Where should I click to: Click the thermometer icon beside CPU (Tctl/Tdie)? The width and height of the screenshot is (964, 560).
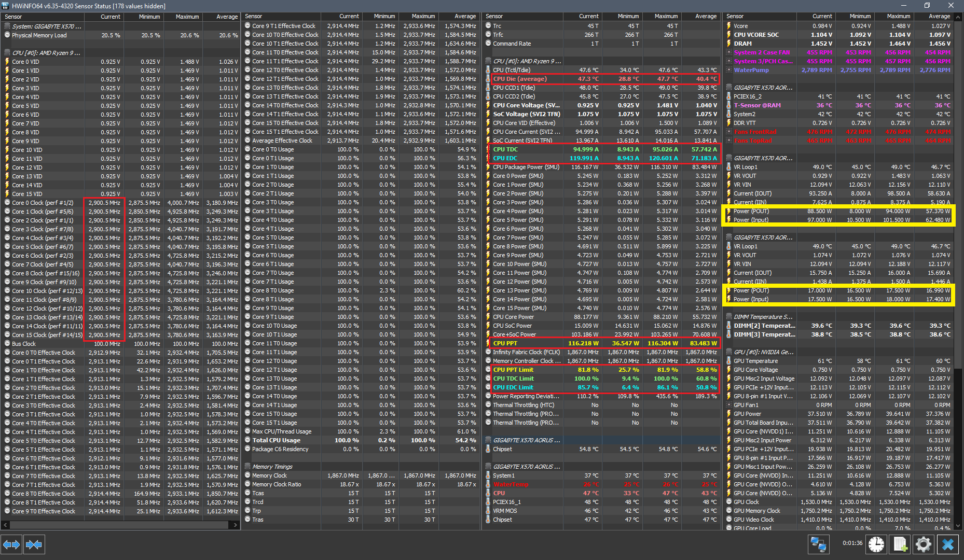point(488,70)
